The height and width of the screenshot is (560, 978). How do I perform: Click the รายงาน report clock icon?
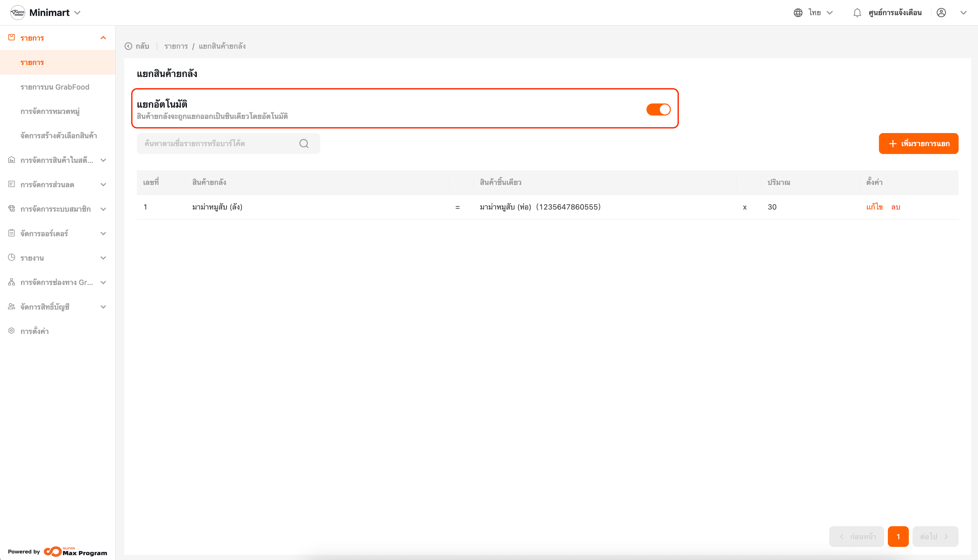(12, 258)
